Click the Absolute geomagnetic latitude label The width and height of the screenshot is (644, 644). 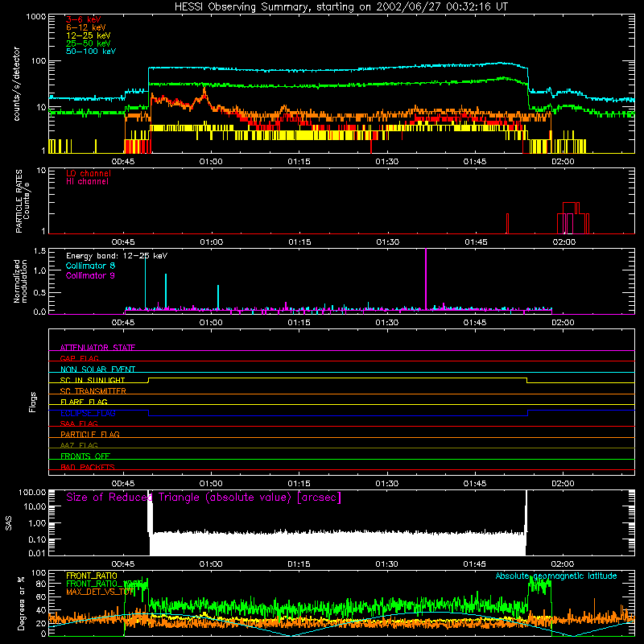pyautogui.click(x=556, y=576)
